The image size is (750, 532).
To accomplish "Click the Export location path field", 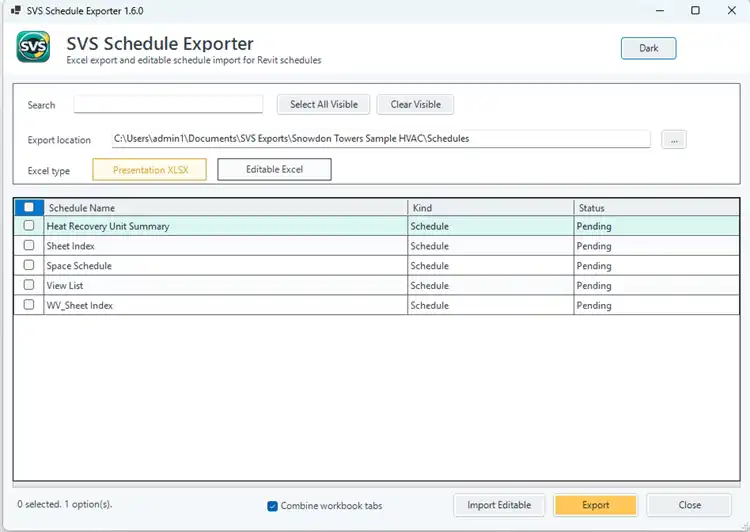I will point(381,139).
